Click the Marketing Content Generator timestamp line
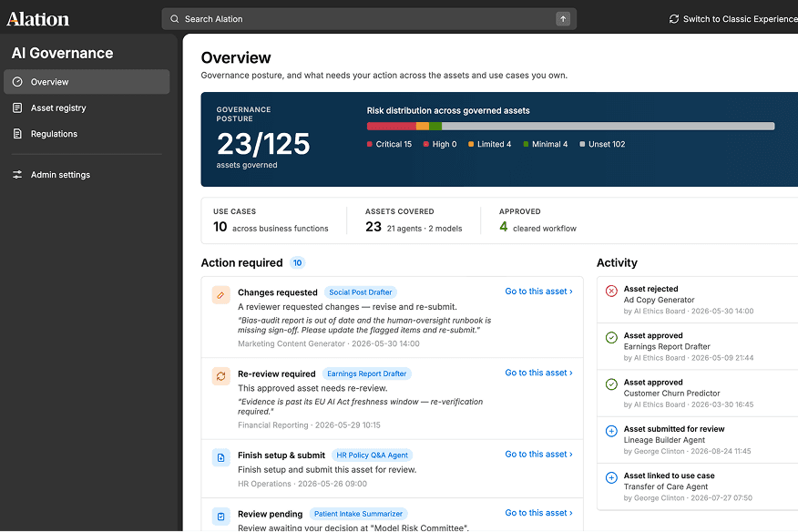This screenshot has width=798, height=532. pyautogui.click(x=329, y=343)
